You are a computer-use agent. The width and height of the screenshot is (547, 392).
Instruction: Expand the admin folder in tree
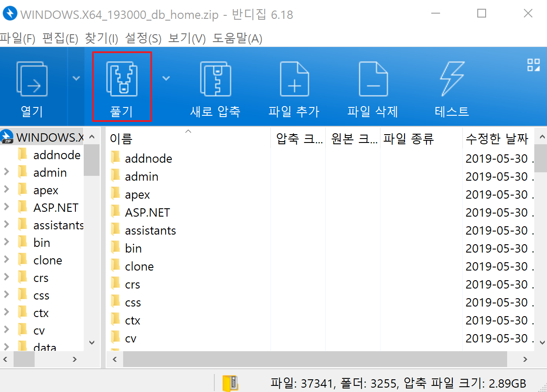[6, 172]
